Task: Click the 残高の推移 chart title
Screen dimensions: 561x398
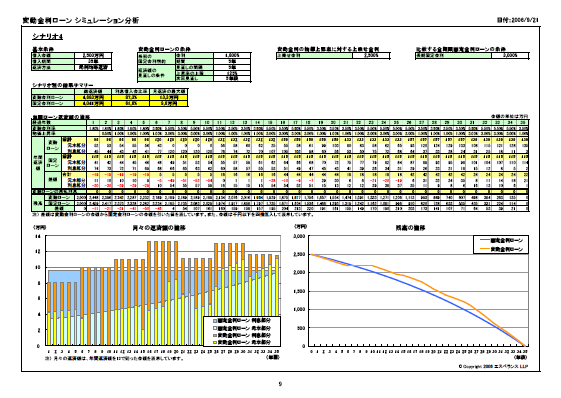Action: click(x=410, y=228)
